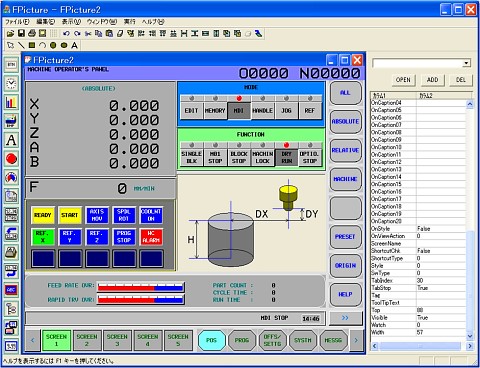Switch to the PROG screen tab
The width and height of the screenshot is (480, 368).
coord(242,340)
